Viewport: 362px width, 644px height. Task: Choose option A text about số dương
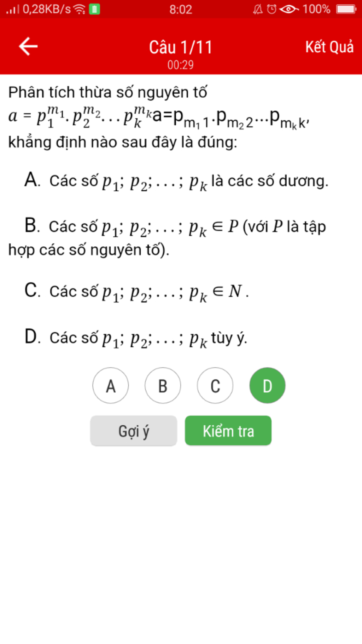[x=176, y=181]
